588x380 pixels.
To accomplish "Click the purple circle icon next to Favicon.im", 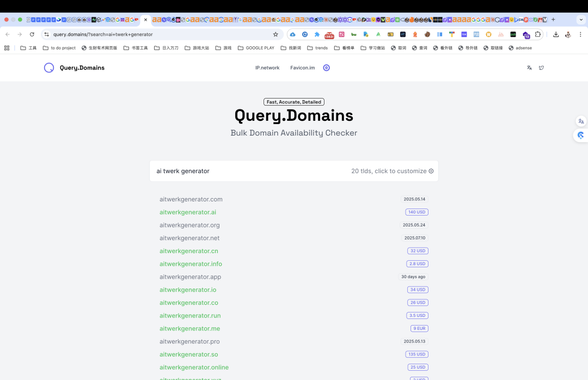I will [326, 68].
